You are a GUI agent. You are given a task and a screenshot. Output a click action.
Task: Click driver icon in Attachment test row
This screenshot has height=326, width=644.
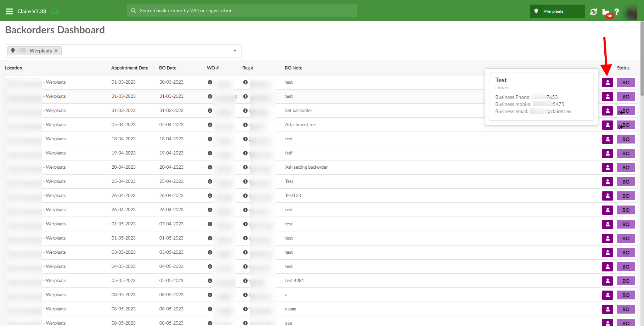[x=608, y=125]
